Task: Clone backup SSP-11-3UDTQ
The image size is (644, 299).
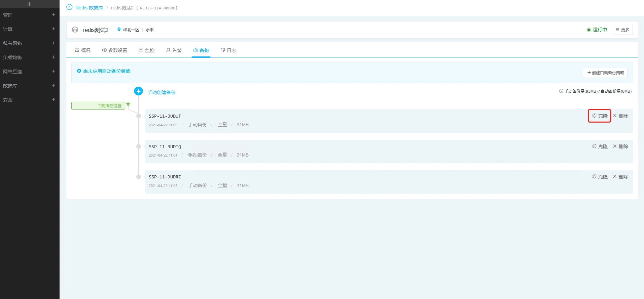Action: pyautogui.click(x=600, y=146)
